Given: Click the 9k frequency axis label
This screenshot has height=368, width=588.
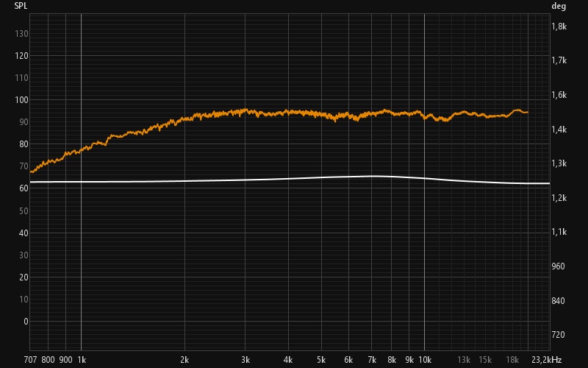Looking at the screenshot, I should pos(409,360).
